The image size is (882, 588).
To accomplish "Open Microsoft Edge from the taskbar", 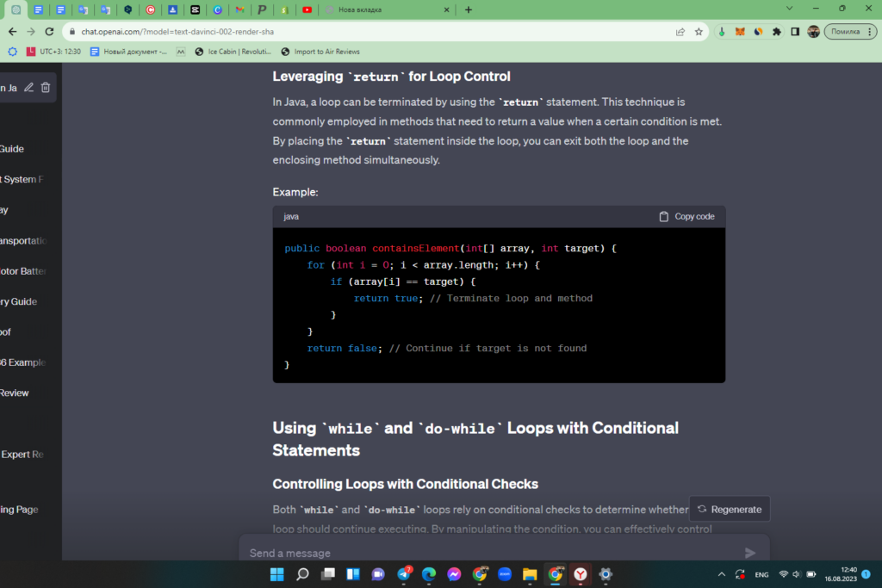I will pos(429,574).
